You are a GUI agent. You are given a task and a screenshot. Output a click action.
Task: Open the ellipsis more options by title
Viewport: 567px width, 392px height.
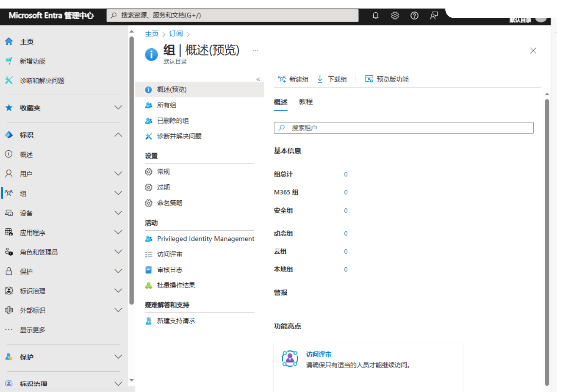[255, 50]
